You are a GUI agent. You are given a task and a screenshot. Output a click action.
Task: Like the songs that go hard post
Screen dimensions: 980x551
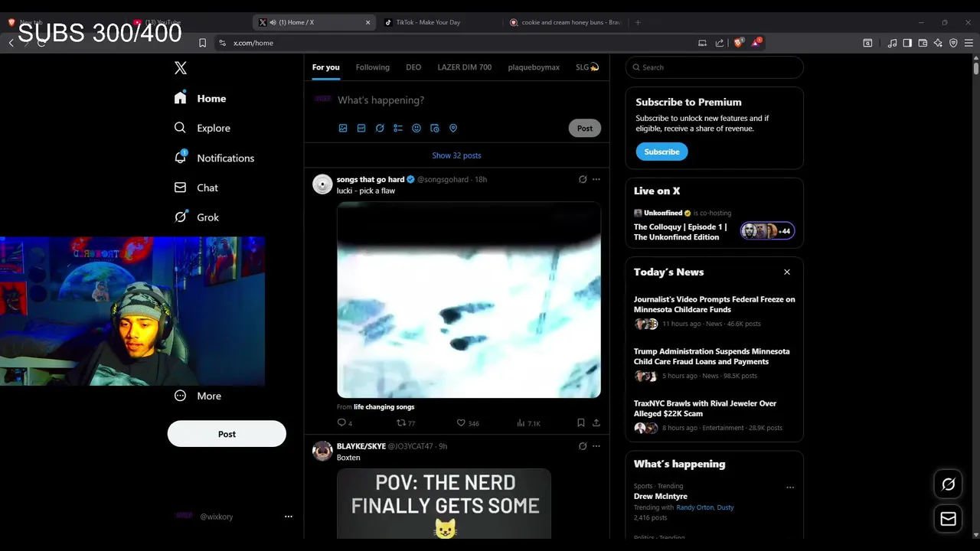pos(468,422)
